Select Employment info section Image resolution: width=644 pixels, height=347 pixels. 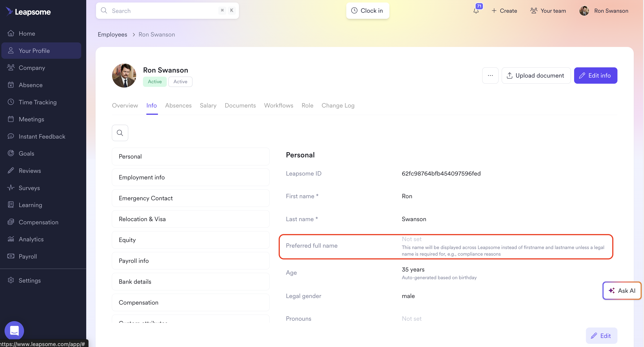191,177
